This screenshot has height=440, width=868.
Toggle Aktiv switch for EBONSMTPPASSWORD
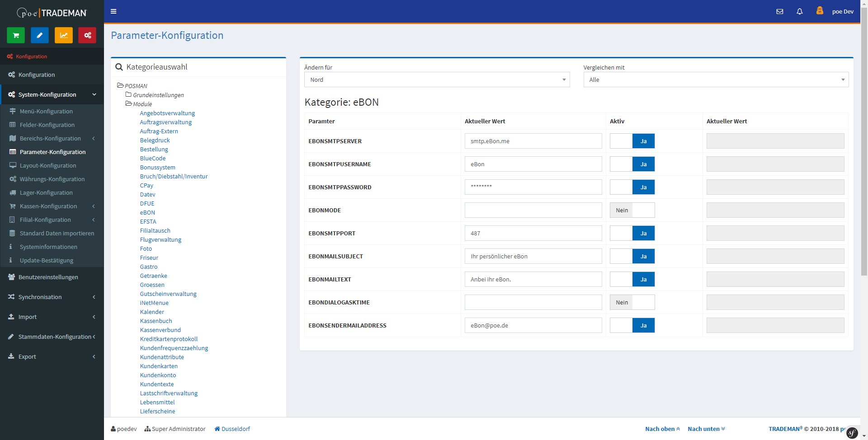click(x=632, y=187)
